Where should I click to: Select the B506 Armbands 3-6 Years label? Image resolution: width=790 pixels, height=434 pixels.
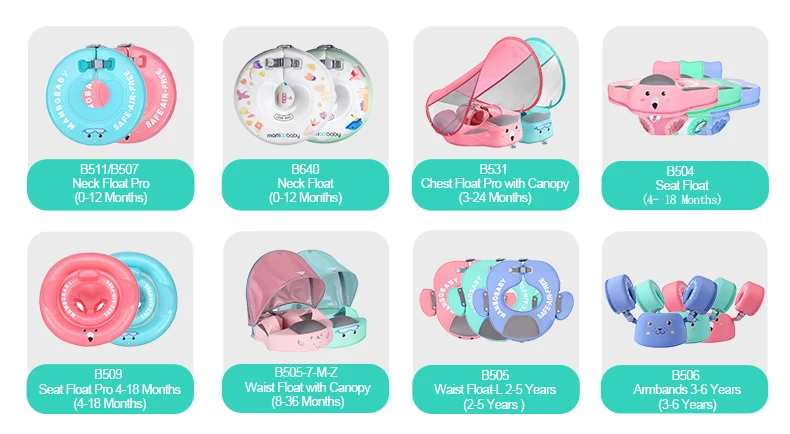coord(685,390)
